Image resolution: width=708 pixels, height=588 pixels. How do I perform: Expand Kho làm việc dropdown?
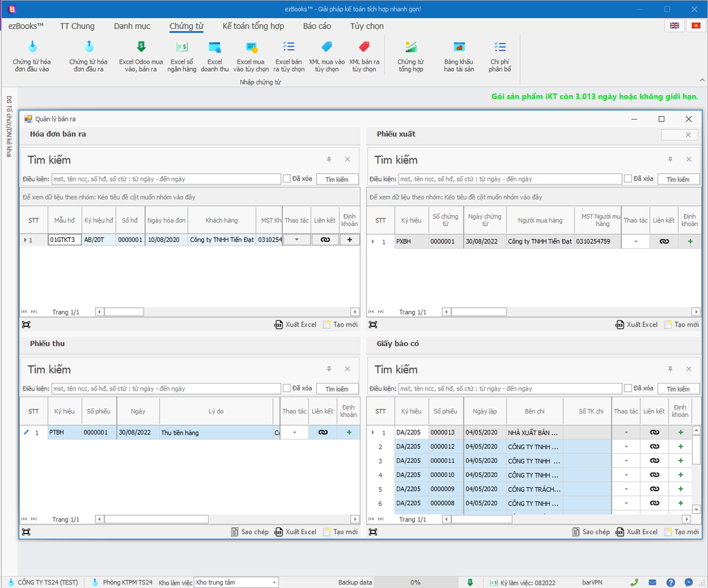click(x=273, y=582)
